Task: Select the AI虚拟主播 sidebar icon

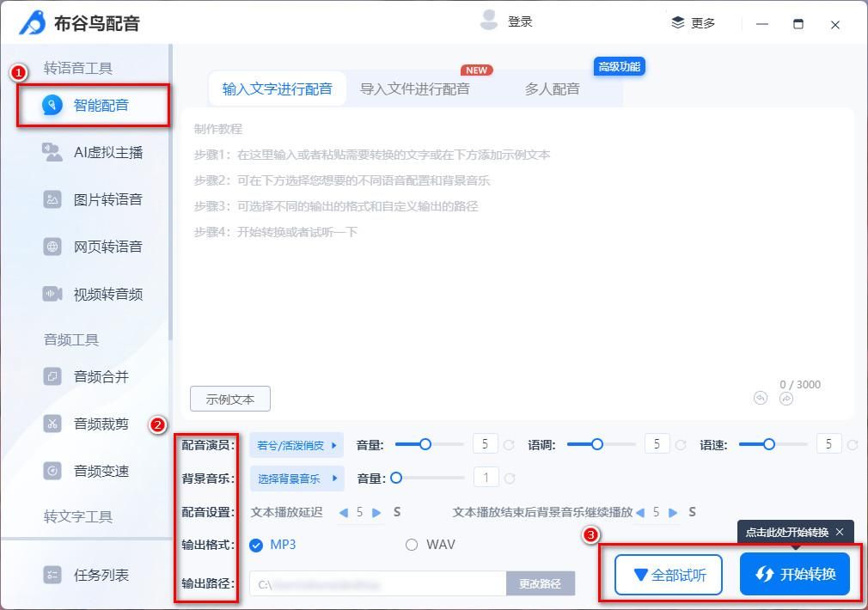Action: point(52,152)
